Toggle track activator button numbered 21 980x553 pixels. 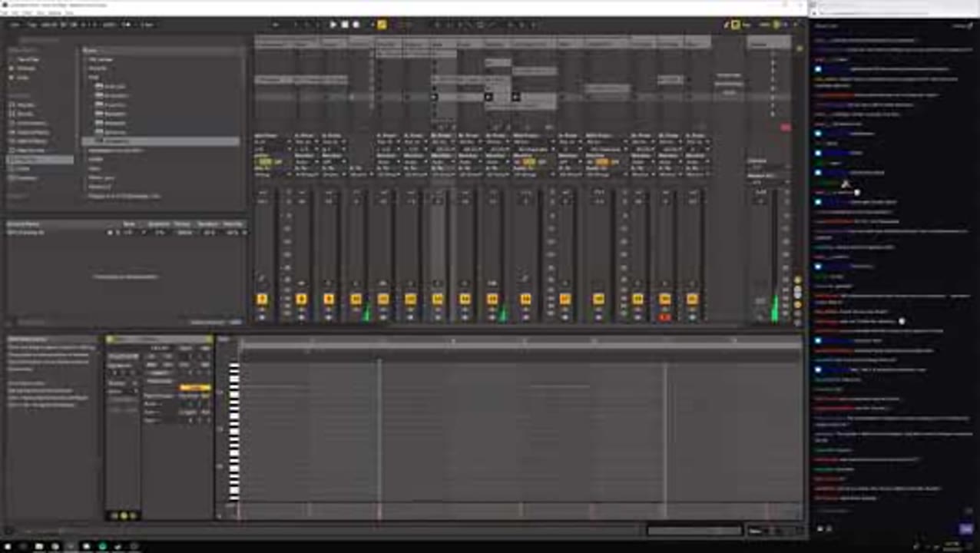coord(692,299)
